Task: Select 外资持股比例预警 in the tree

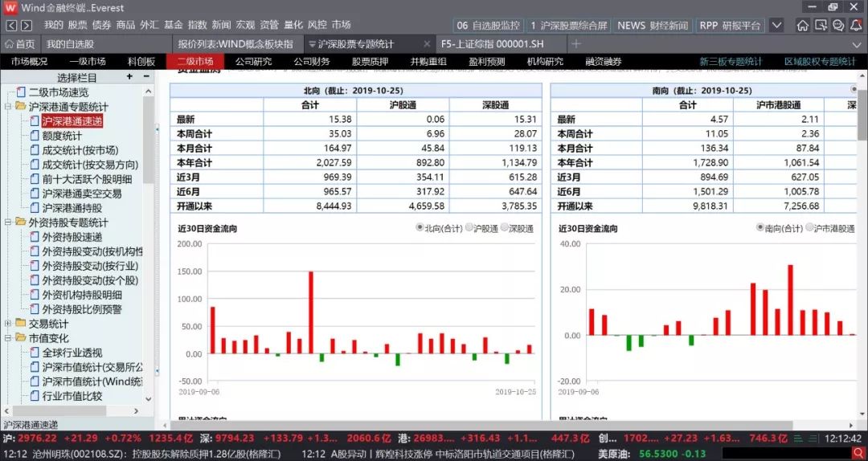Action: (x=82, y=309)
